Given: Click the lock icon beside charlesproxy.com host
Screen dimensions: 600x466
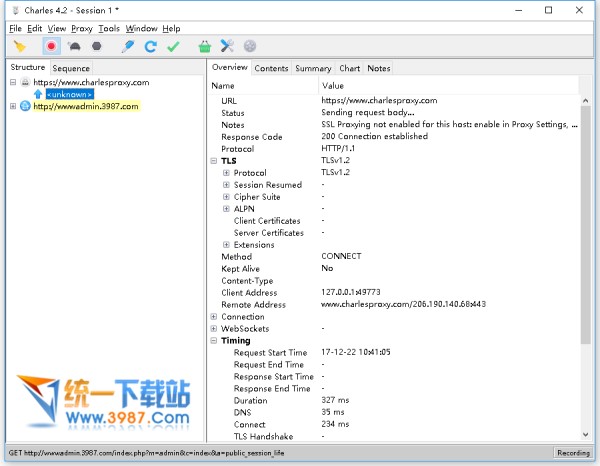Looking at the screenshot, I should [25, 82].
